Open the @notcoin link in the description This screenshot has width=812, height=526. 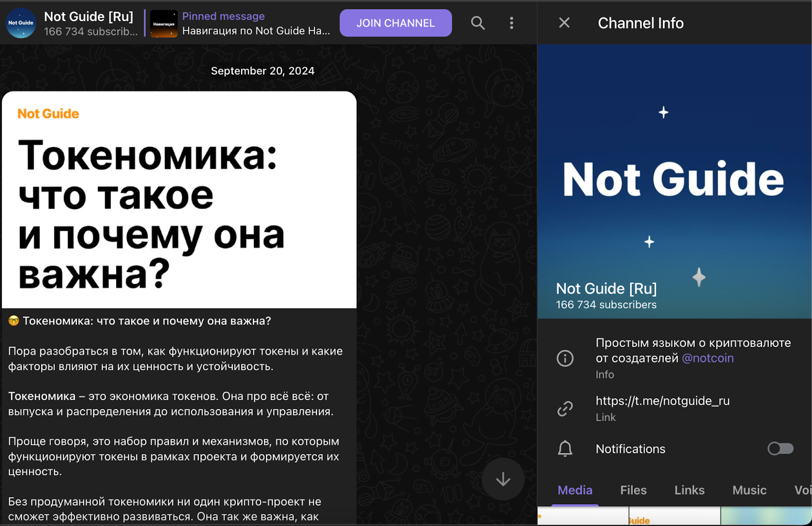tap(708, 358)
